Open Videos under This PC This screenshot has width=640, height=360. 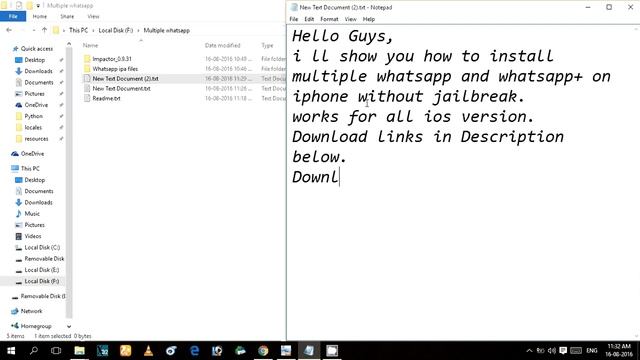(33, 236)
